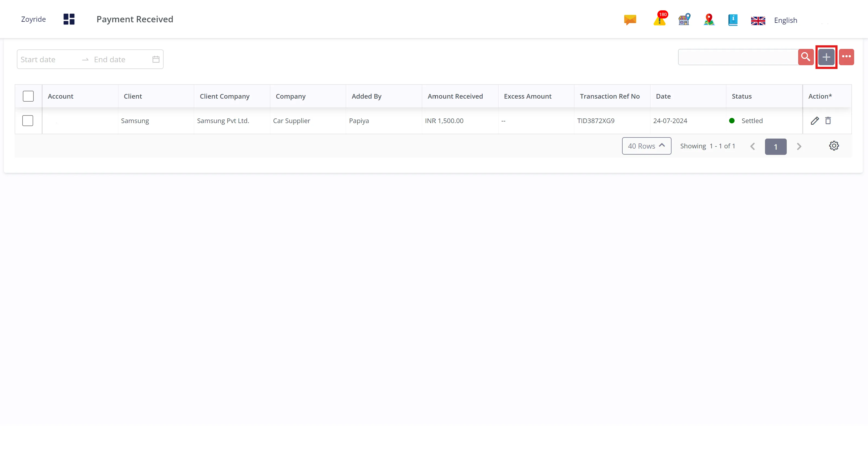Open the orange messages envelope icon
Viewport: 868px width, 451px height.
(x=630, y=20)
